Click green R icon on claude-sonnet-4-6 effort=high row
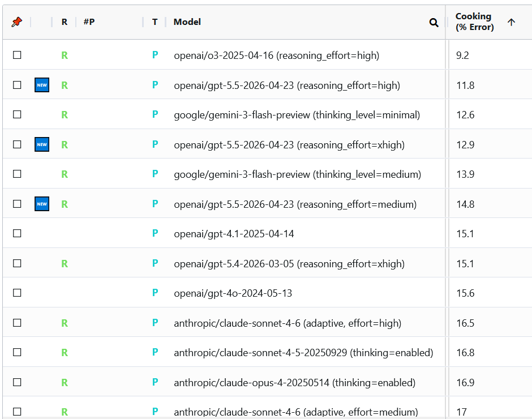 [x=65, y=323]
